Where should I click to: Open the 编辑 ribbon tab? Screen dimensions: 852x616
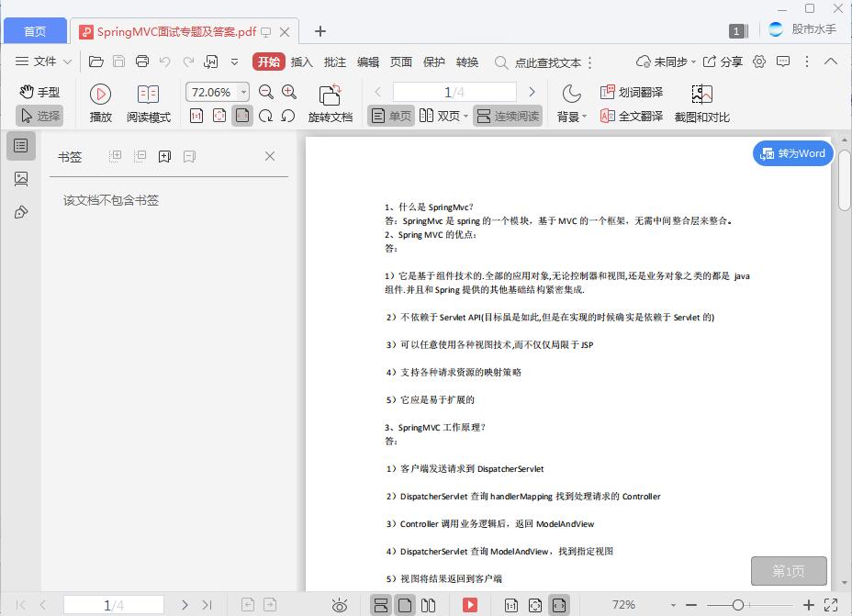coord(368,62)
